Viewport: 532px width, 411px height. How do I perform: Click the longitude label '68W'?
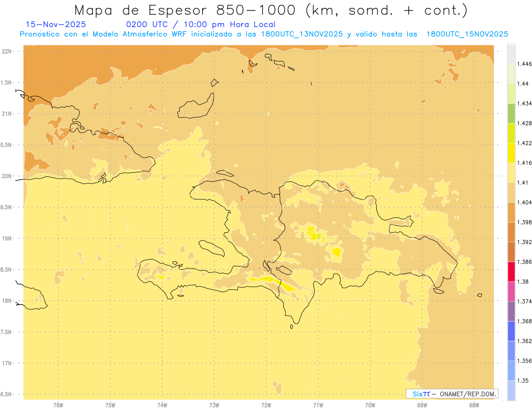pyautogui.click(x=474, y=405)
